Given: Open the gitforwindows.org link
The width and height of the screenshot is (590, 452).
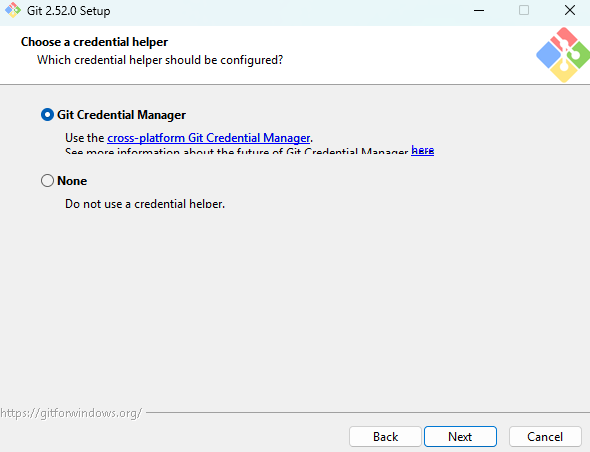Looking at the screenshot, I should coord(71,413).
